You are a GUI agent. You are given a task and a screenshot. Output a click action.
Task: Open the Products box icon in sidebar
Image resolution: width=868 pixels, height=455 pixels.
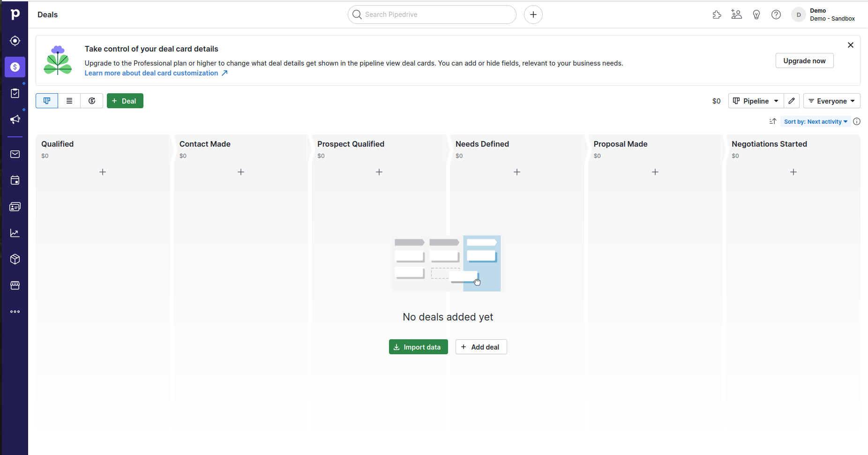(15, 259)
